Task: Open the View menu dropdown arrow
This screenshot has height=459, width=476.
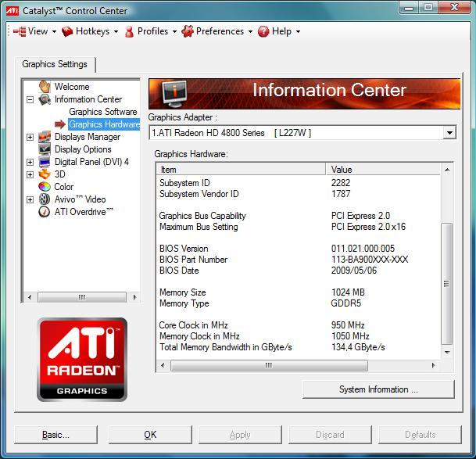Action: [x=55, y=31]
